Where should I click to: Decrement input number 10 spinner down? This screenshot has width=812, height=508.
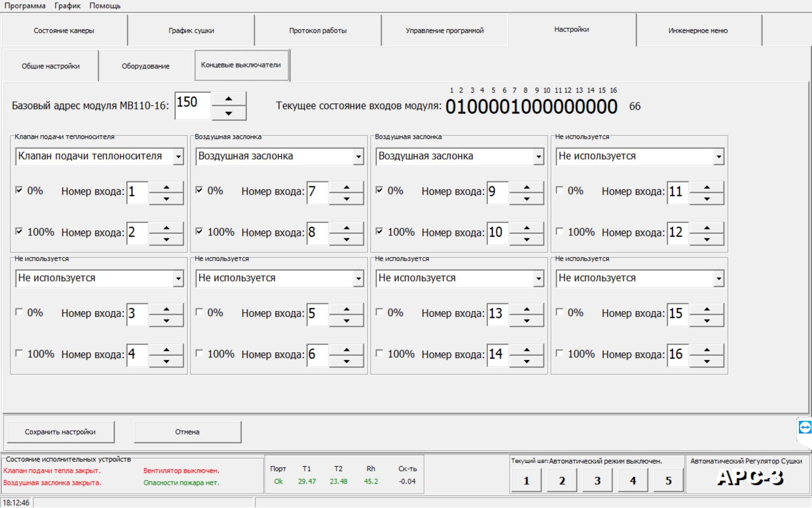(527, 240)
